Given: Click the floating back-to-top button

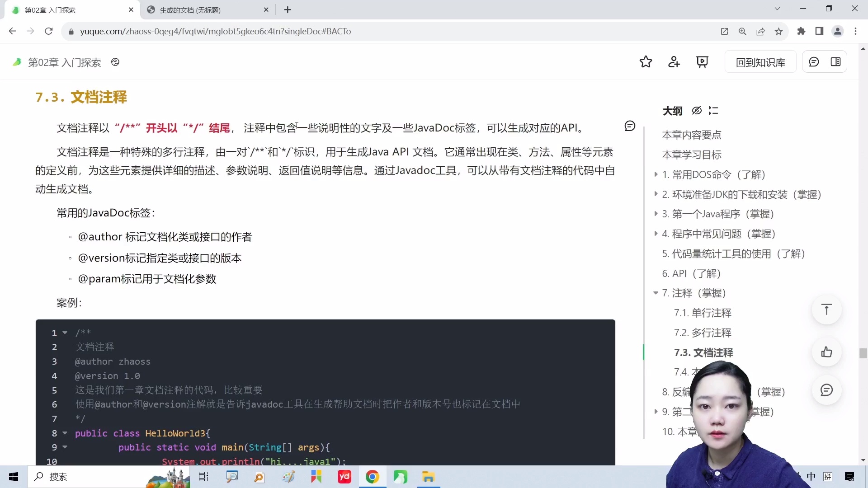Looking at the screenshot, I should coord(827,310).
